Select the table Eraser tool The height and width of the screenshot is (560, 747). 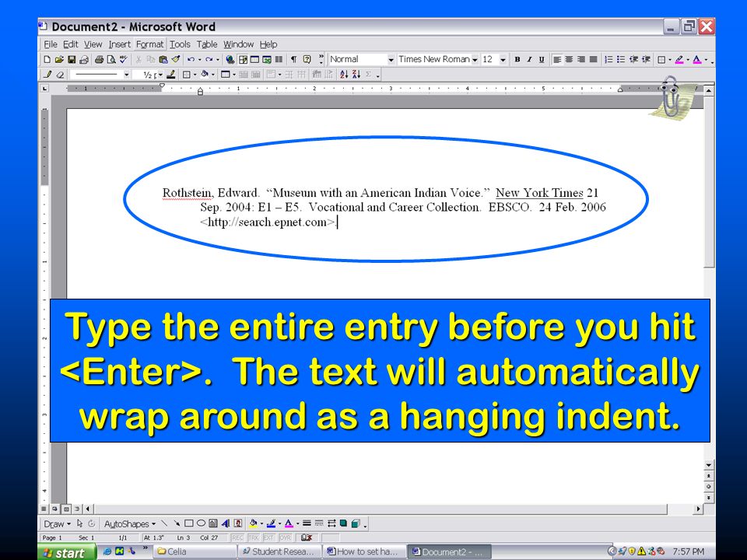[60, 75]
